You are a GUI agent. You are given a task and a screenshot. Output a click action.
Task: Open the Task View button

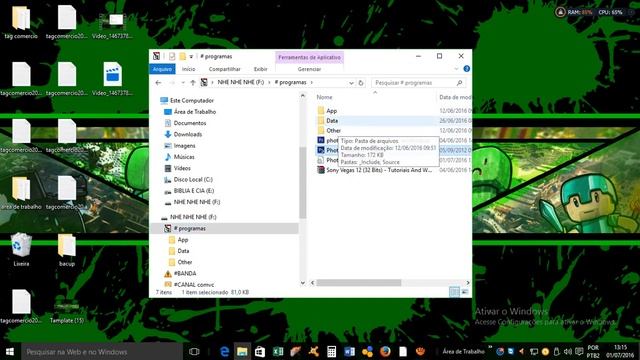194,351
